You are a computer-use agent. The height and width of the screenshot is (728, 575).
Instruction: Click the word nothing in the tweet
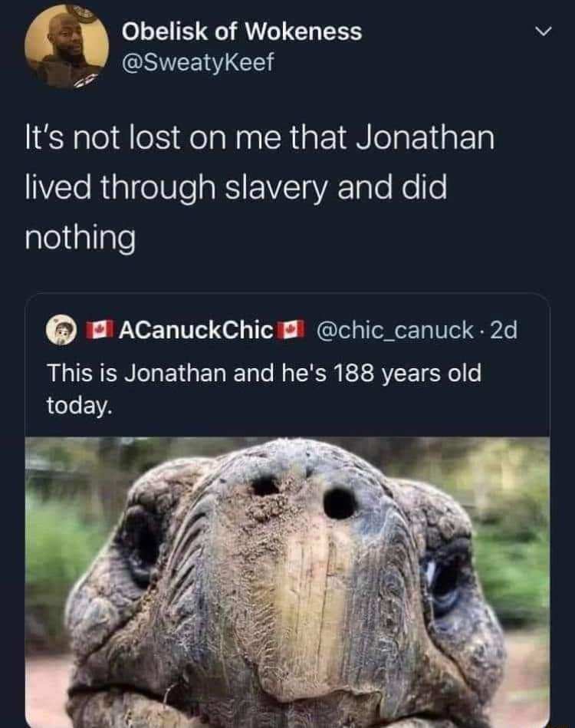pyautogui.click(x=80, y=239)
